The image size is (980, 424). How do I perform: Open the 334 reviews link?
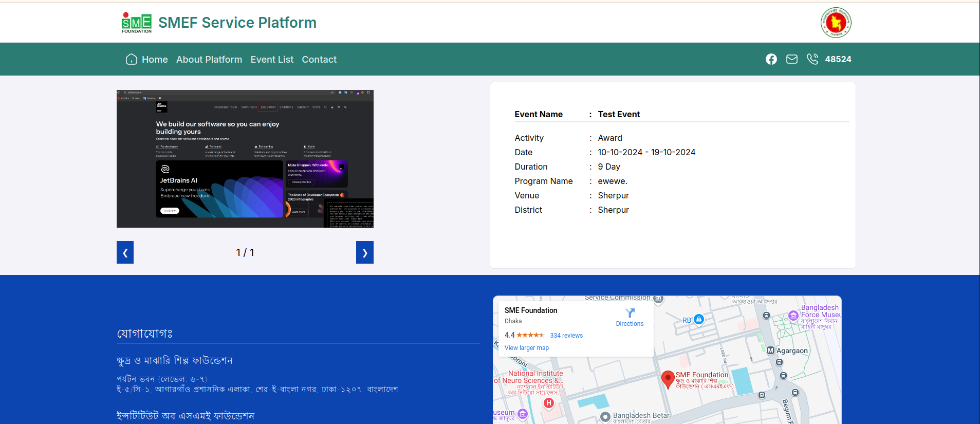point(566,336)
